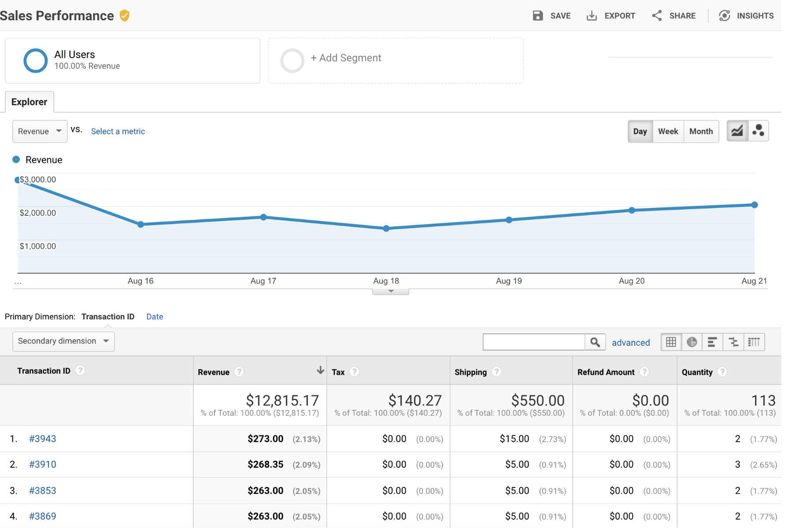Screen dimensions: 792x532
Task: Open transaction #3943
Action: 43,439
